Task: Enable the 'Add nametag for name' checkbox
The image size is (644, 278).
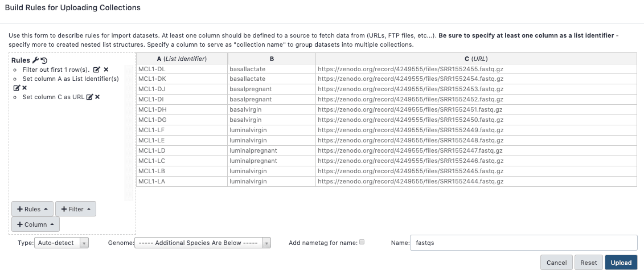Action: pyautogui.click(x=362, y=242)
